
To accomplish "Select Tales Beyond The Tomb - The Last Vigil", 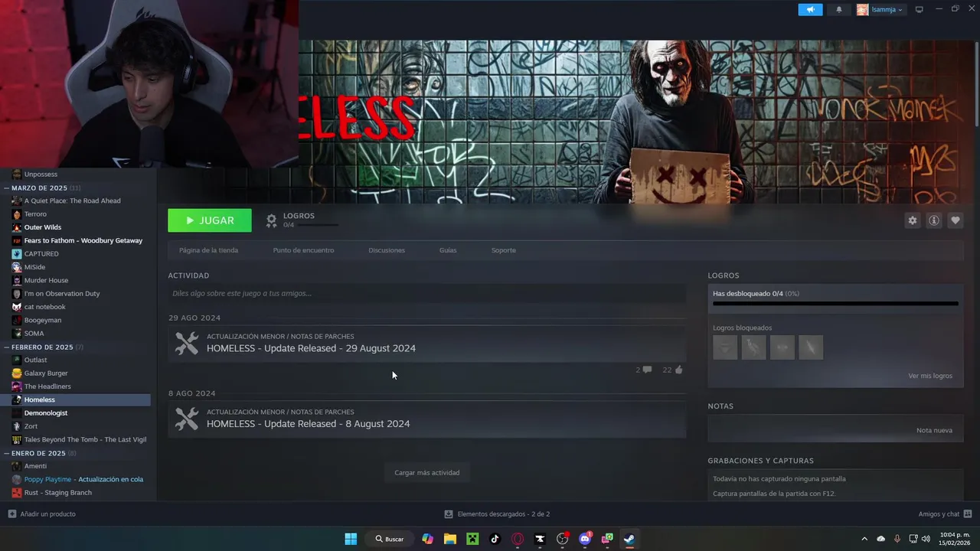I will click(x=85, y=439).
